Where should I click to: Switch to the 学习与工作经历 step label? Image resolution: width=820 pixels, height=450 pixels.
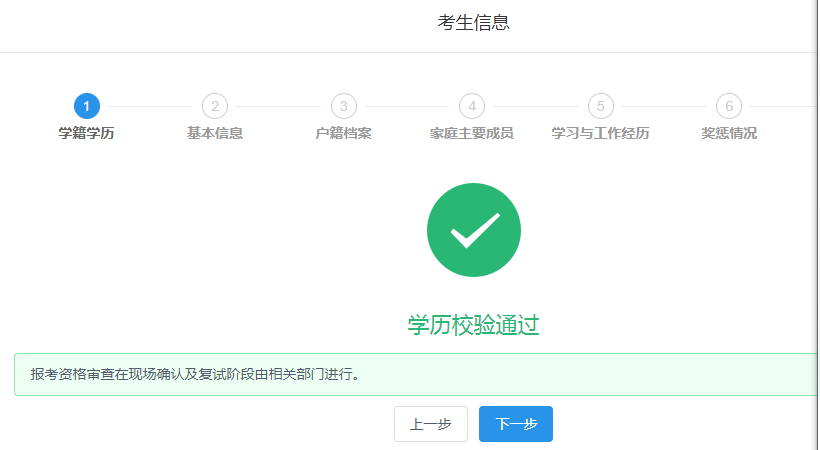[600, 133]
